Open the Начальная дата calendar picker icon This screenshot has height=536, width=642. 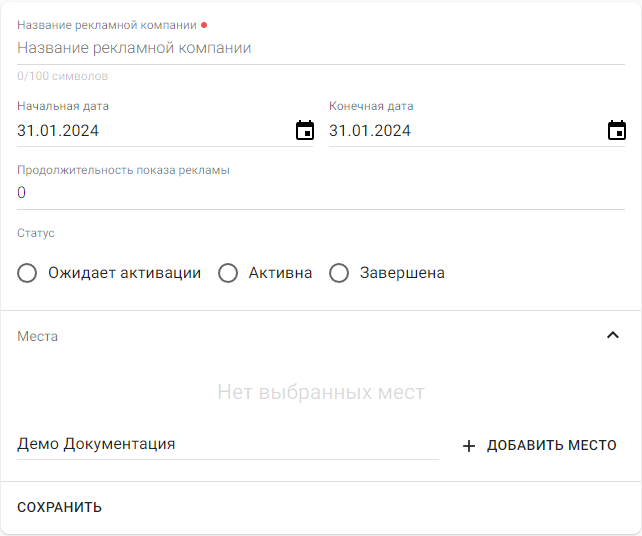click(x=305, y=130)
